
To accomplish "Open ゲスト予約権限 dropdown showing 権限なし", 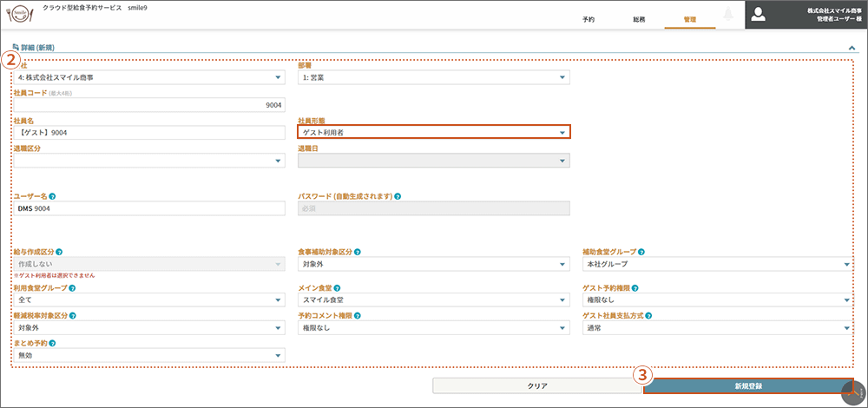I will (718, 300).
